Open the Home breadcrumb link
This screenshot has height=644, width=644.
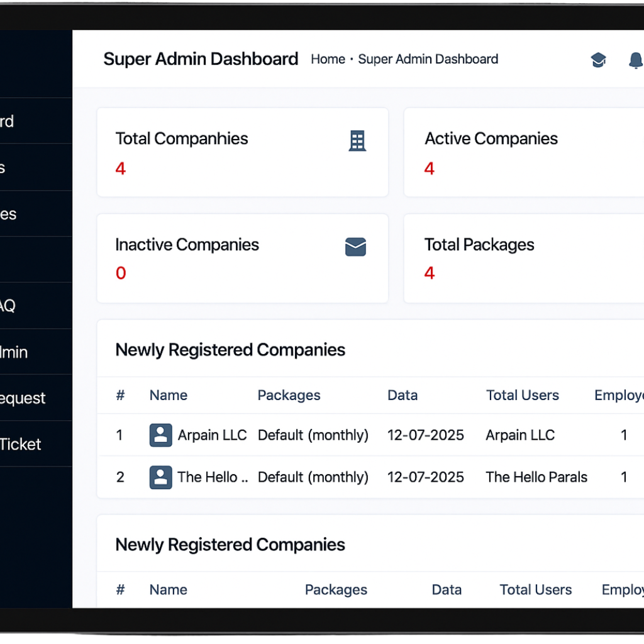(x=328, y=59)
